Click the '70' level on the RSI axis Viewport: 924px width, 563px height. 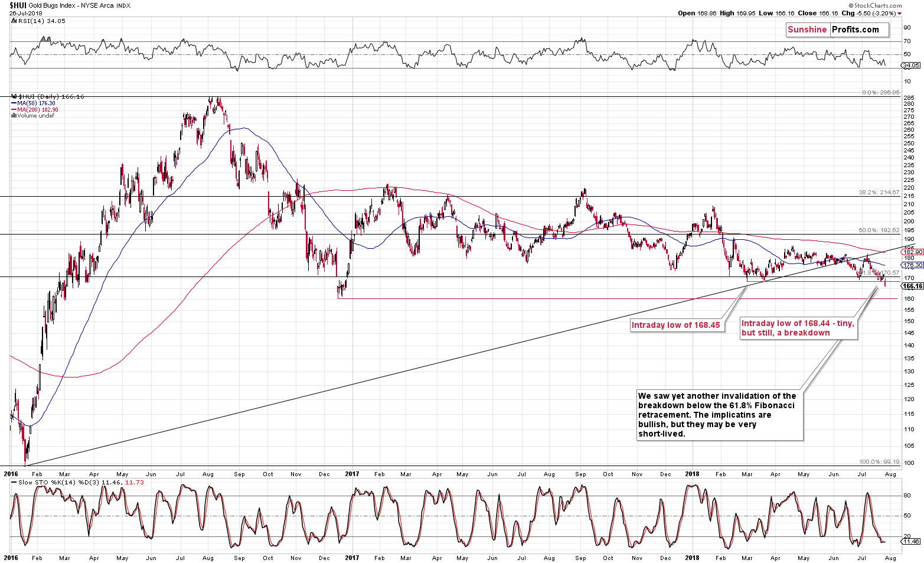907,41
